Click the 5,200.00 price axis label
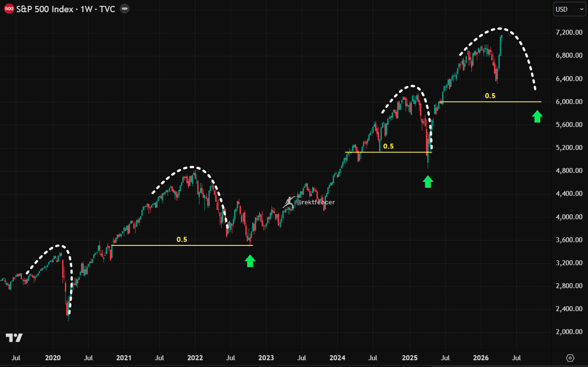Screen dimensions: 588x367 coord(569,148)
